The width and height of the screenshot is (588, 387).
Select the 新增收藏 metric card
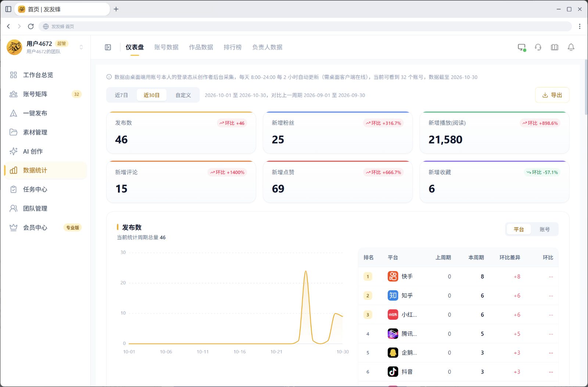point(494,182)
